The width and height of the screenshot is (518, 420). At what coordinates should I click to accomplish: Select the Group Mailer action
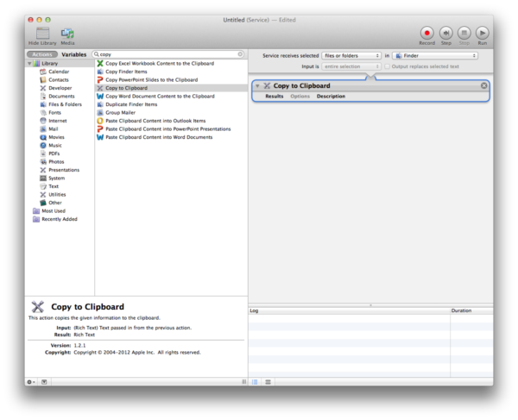click(x=172, y=113)
